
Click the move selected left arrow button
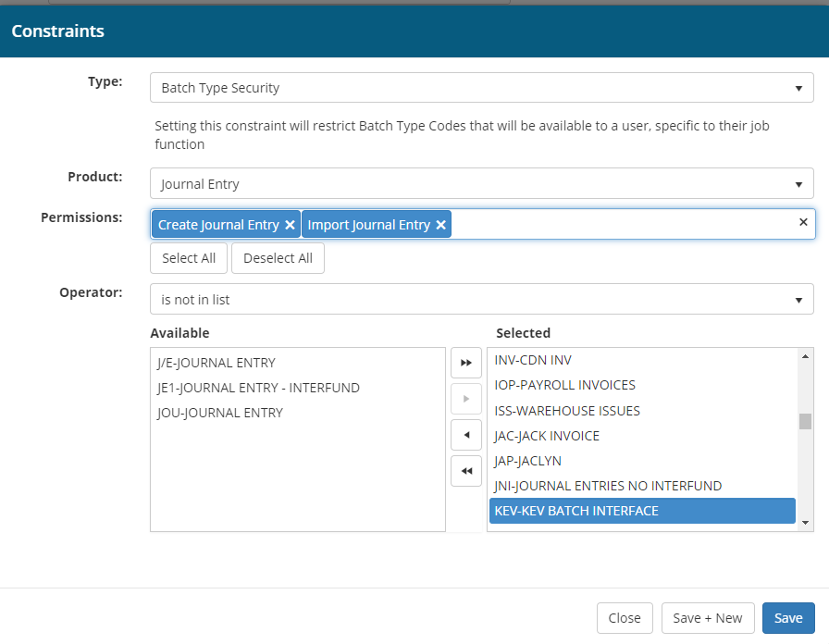466,434
